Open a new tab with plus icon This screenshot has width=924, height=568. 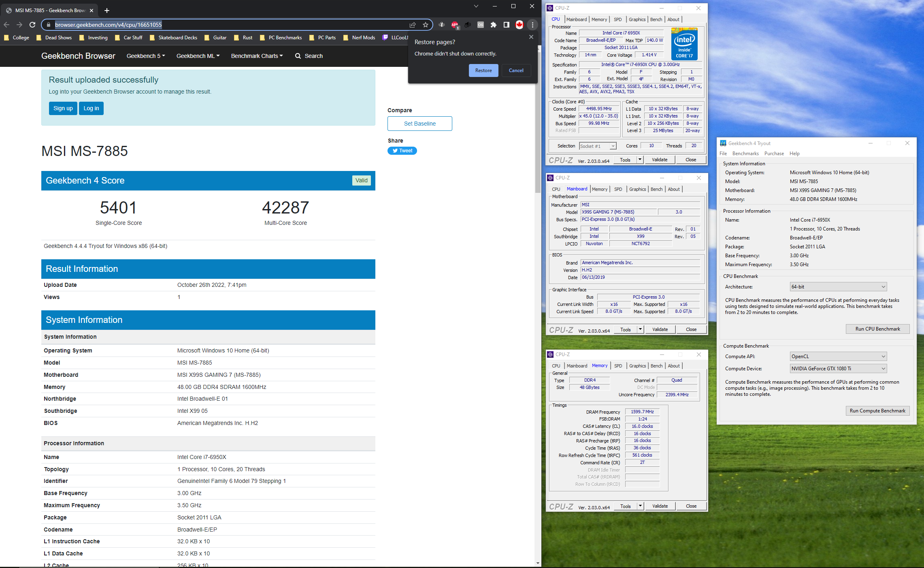[x=107, y=11]
